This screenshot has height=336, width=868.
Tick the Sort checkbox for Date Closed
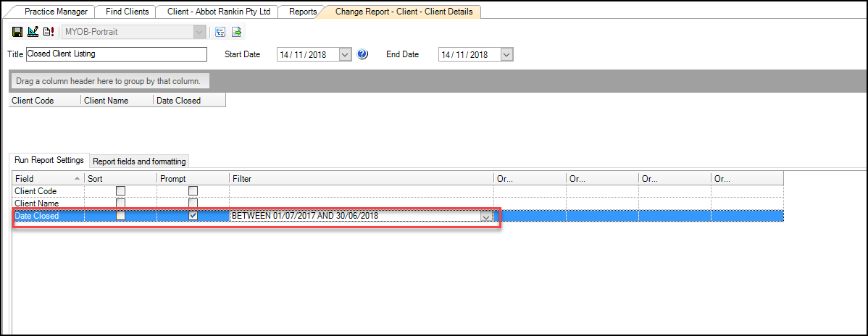[121, 216]
